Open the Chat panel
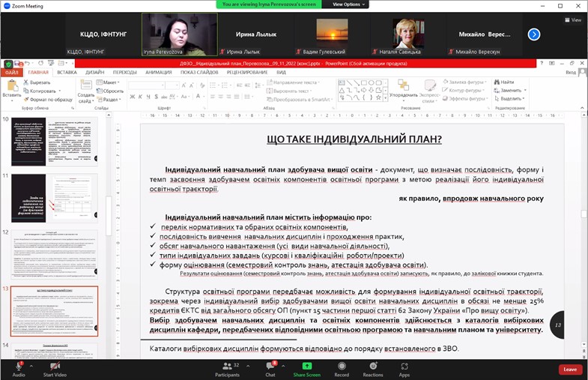The width and height of the screenshot is (588, 380). (x=270, y=366)
